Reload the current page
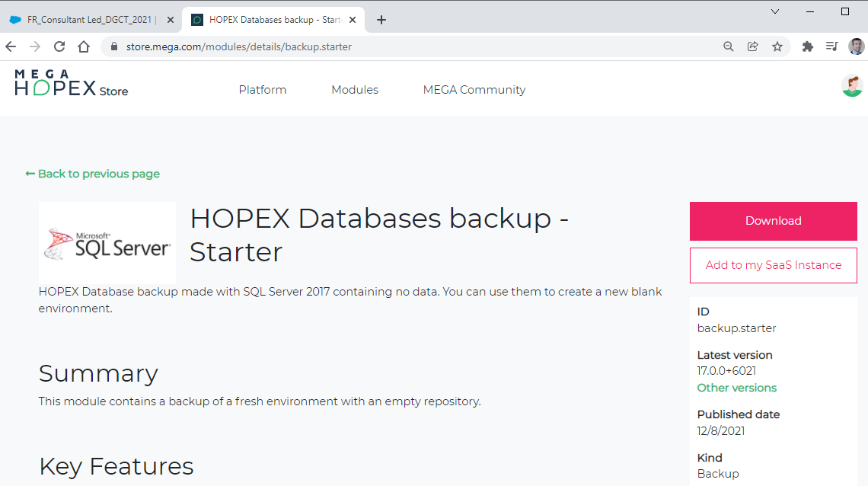This screenshot has width=868, height=486. click(59, 46)
